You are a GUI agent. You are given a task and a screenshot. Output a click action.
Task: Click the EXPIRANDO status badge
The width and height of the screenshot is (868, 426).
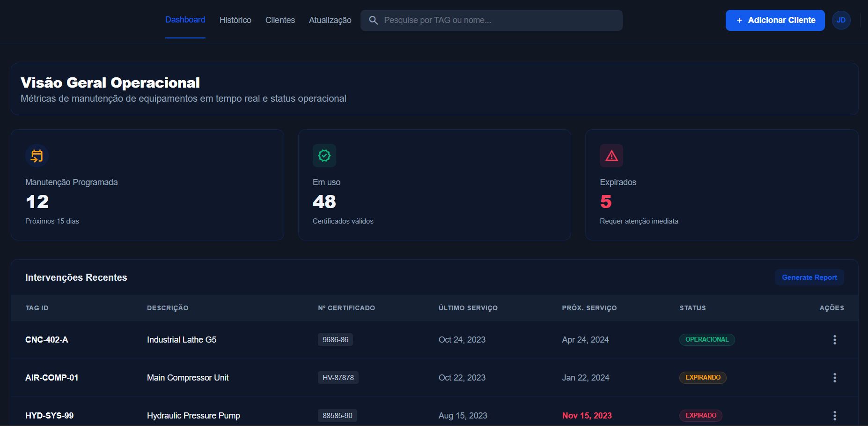[x=703, y=378]
